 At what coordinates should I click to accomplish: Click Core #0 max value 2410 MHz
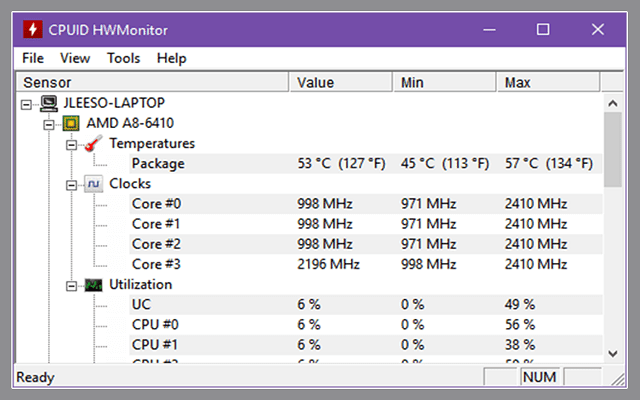(x=536, y=204)
